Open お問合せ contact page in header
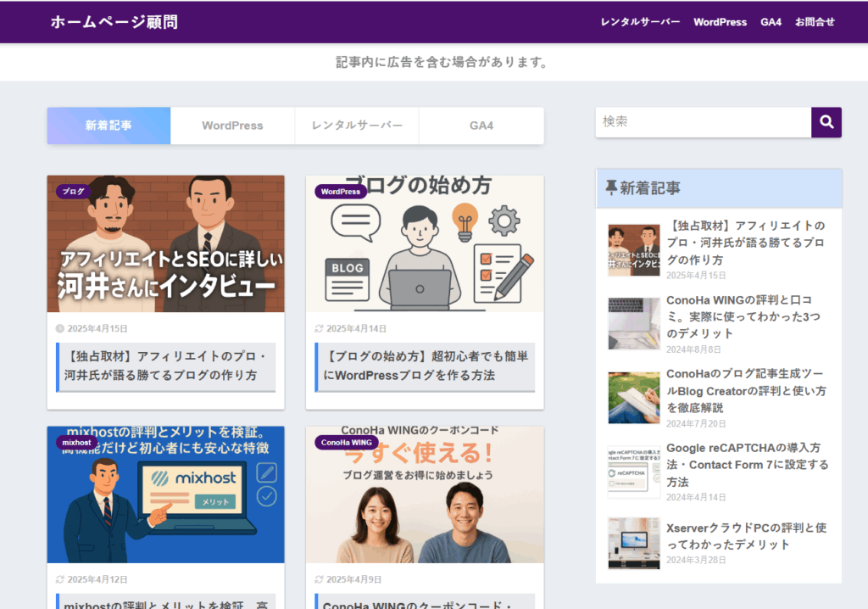Viewport: 868px width, 609px height. (x=815, y=22)
